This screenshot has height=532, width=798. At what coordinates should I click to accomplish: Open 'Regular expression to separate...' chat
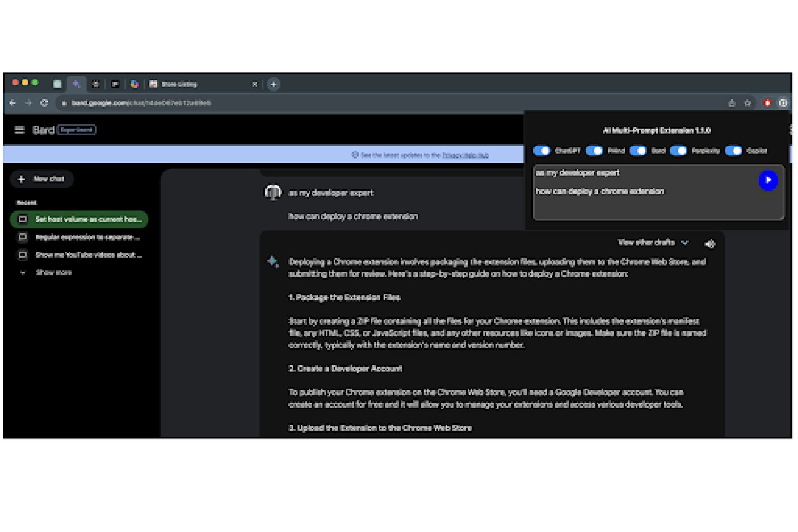tap(79, 237)
